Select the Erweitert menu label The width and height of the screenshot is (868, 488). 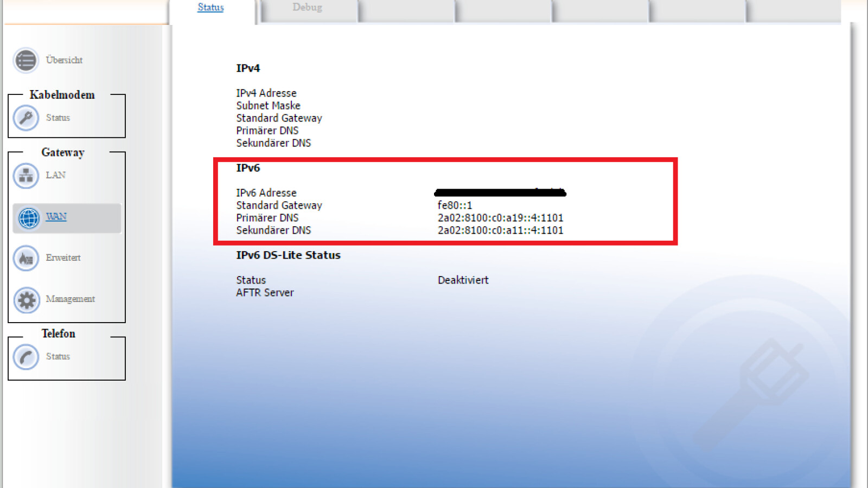[63, 258]
